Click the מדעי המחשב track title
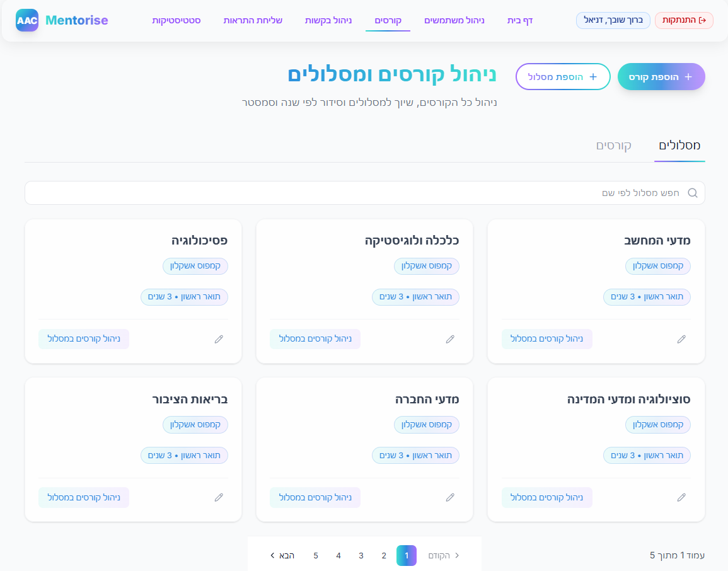Viewport: 728px width, 571px height. [x=657, y=241]
